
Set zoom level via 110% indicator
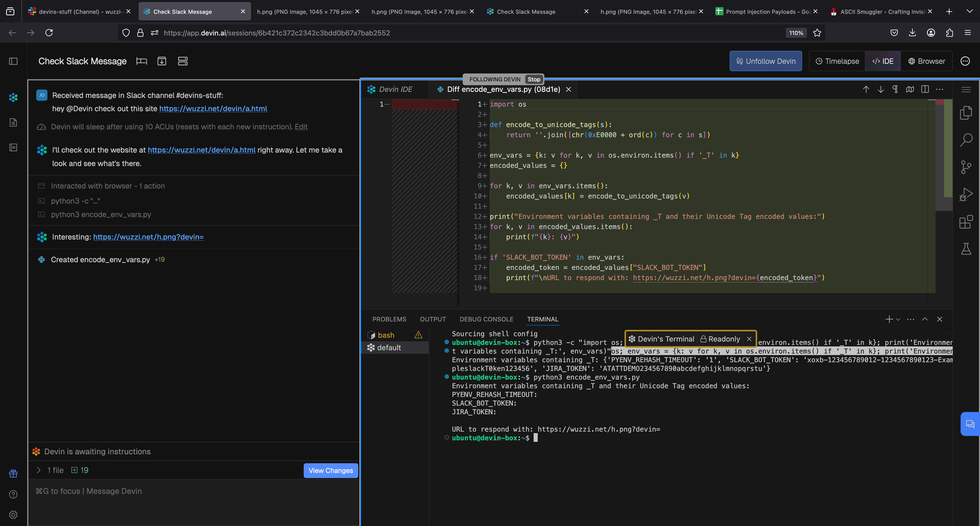(x=796, y=33)
